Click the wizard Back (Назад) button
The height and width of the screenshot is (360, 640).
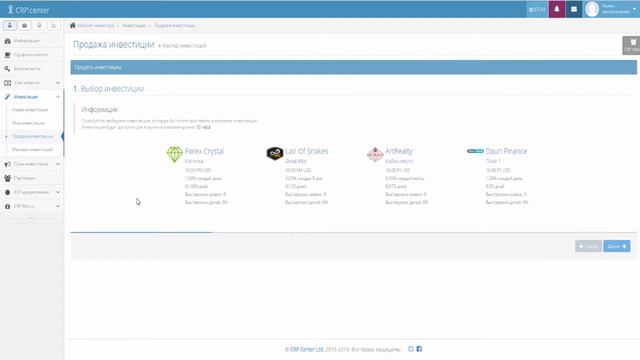(588, 246)
